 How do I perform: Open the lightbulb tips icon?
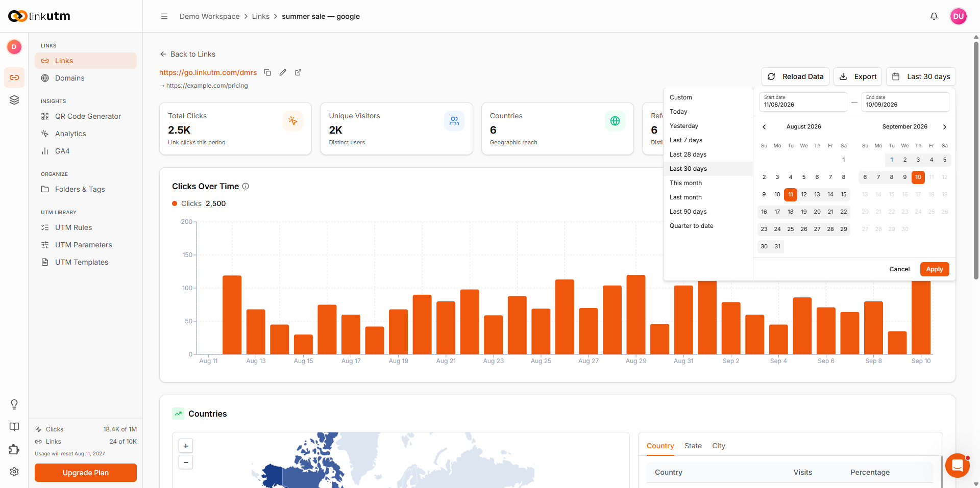click(14, 404)
